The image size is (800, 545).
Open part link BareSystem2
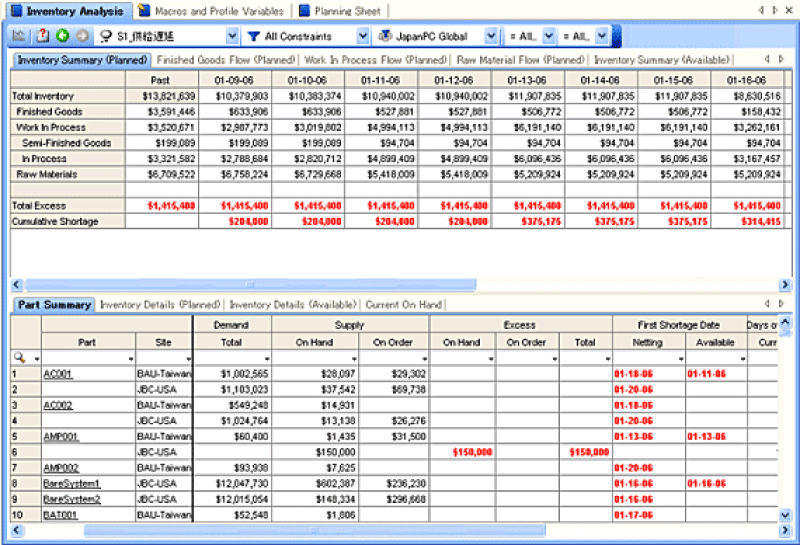72,499
